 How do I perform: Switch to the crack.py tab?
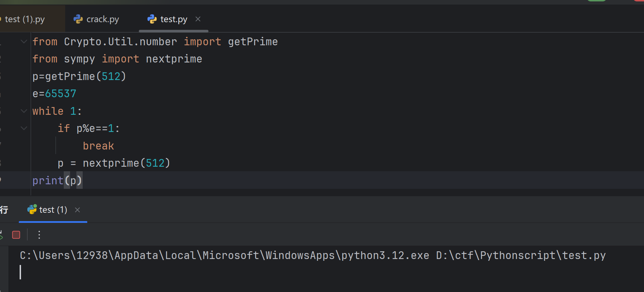(x=102, y=19)
